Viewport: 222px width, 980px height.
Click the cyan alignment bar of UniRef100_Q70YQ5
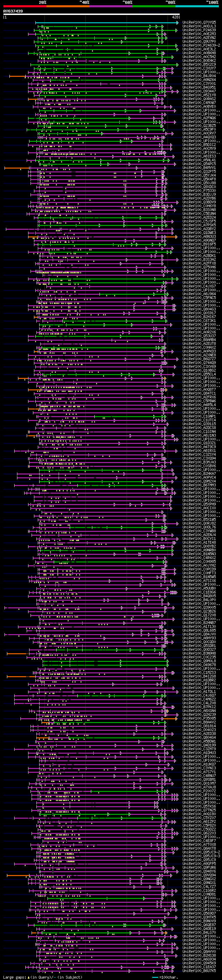tap(106, 23)
